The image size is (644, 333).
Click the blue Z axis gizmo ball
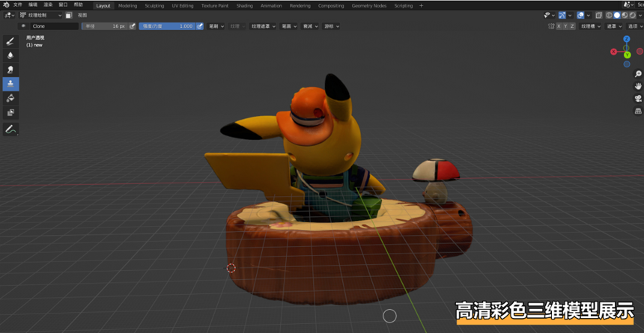(x=626, y=39)
